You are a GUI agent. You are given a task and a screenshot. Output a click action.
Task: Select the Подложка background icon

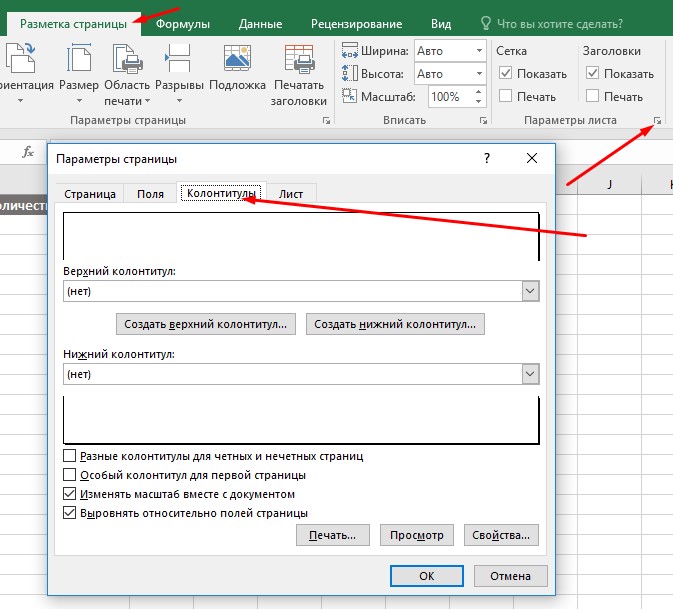pyautogui.click(x=238, y=62)
